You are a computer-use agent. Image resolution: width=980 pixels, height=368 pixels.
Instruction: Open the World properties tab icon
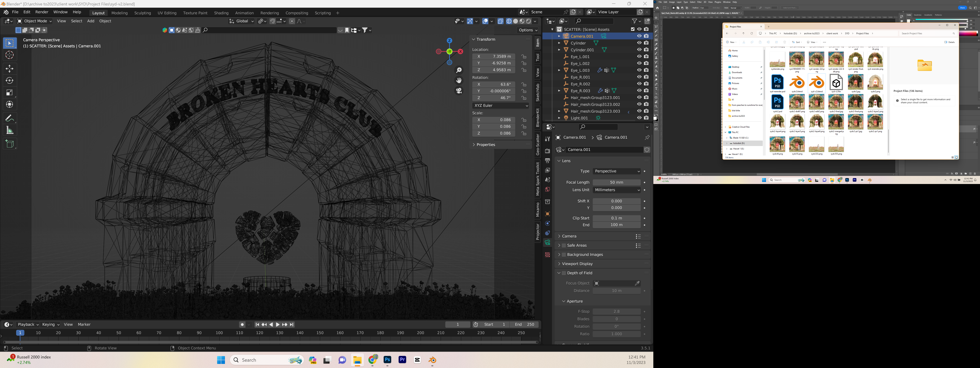pos(548,189)
